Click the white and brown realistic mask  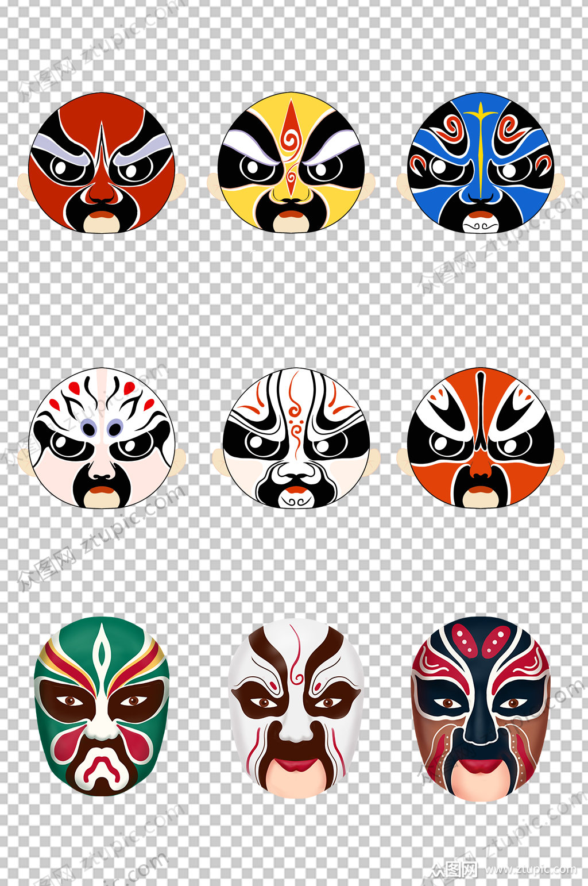point(296,708)
